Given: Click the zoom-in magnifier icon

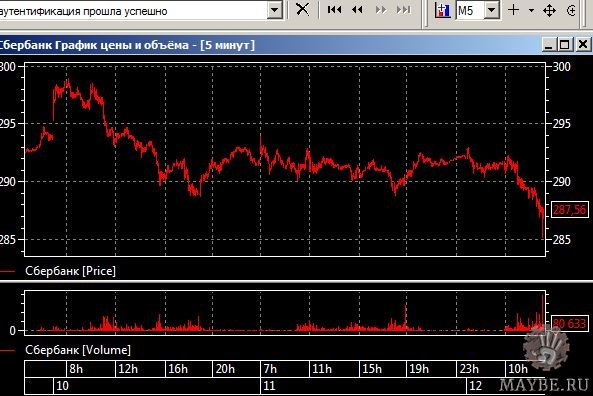Looking at the screenshot, I should click(571, 10).
